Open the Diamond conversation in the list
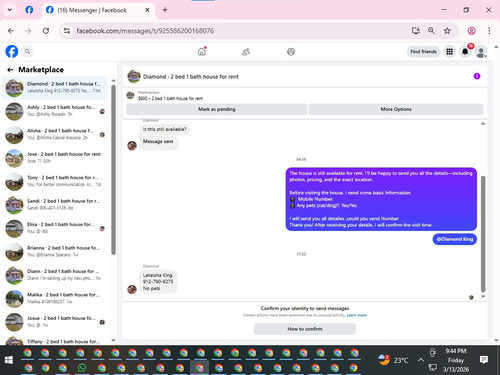Viewport: 500px width, 375px height. point(55,88)
